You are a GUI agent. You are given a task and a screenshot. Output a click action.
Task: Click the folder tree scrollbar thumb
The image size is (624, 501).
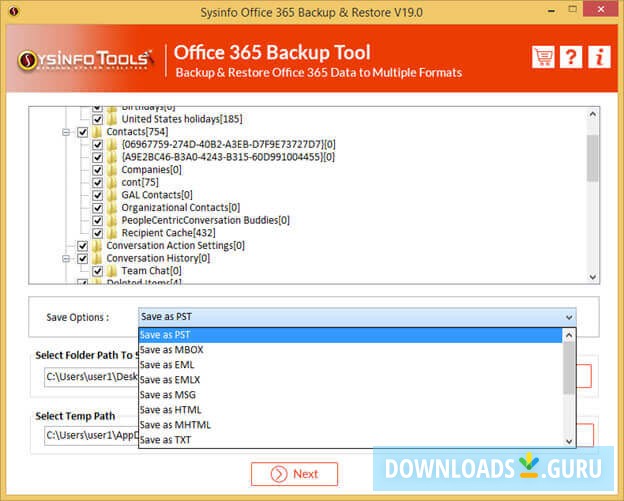[x=593, y=158]
